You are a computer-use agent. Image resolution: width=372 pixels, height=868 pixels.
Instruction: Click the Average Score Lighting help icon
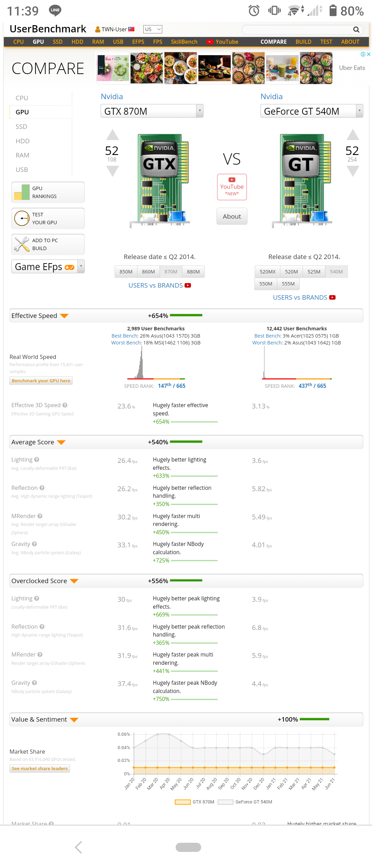pyautogui.click(x=37, y=459)
